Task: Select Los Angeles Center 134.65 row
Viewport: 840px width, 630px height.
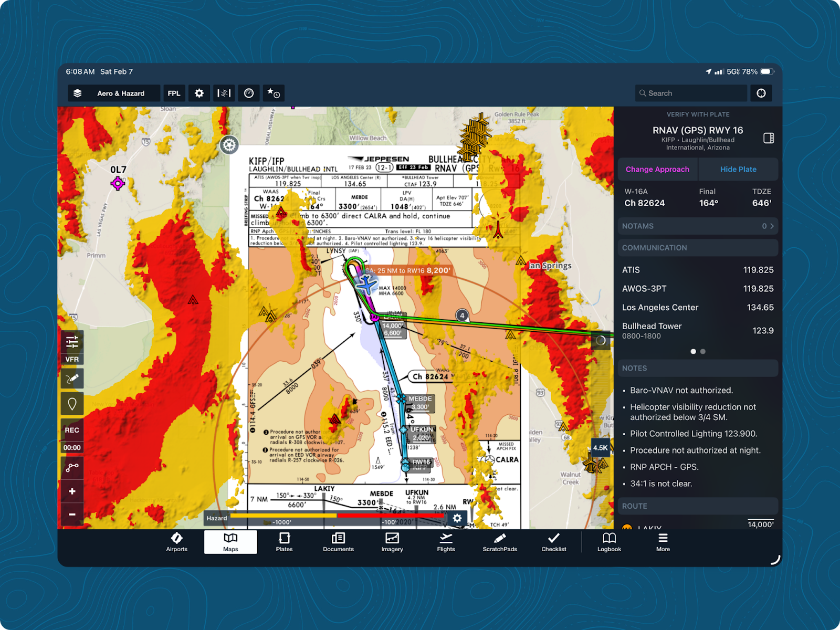Action: coord(698,308)
